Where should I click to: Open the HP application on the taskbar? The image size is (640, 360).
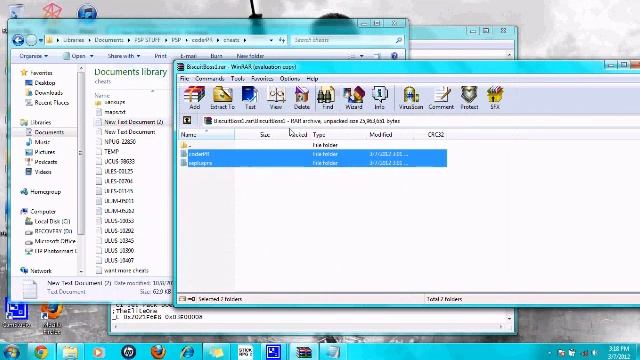pyautogui.click(x=129, y=352)
